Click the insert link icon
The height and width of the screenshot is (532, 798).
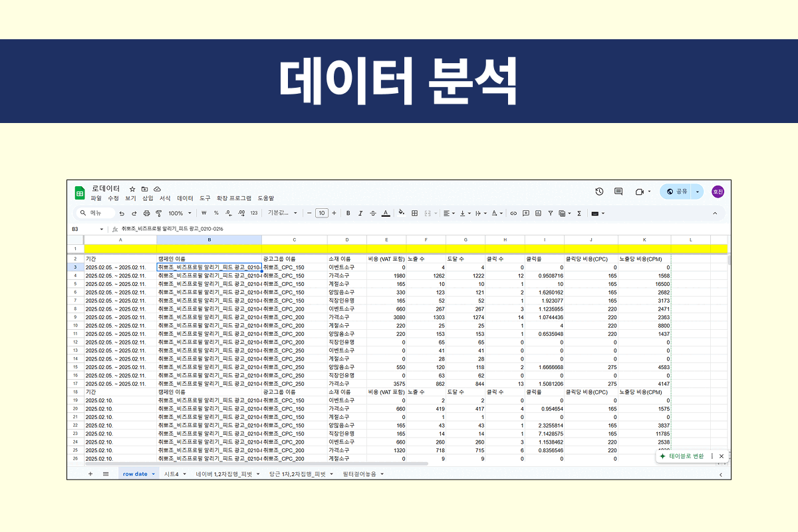pyautogui.click(x=513, y=213)
